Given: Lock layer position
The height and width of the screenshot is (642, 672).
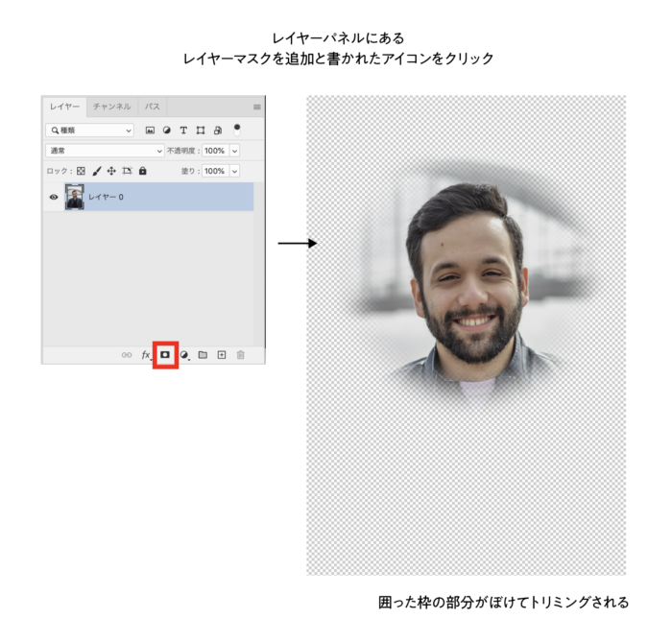Looking at the screenshot, I should [x=111, y=171].
